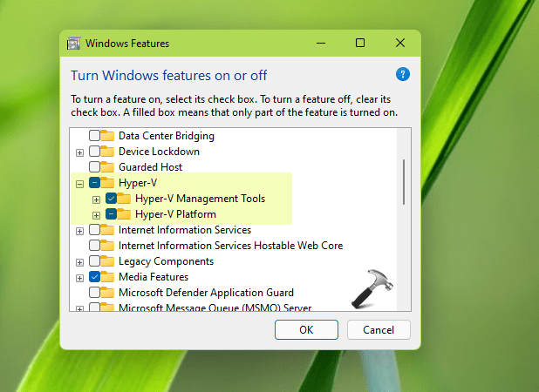Check Internet Information Services Hostable Web Core box
539x392 pixels.
point(94,246)
